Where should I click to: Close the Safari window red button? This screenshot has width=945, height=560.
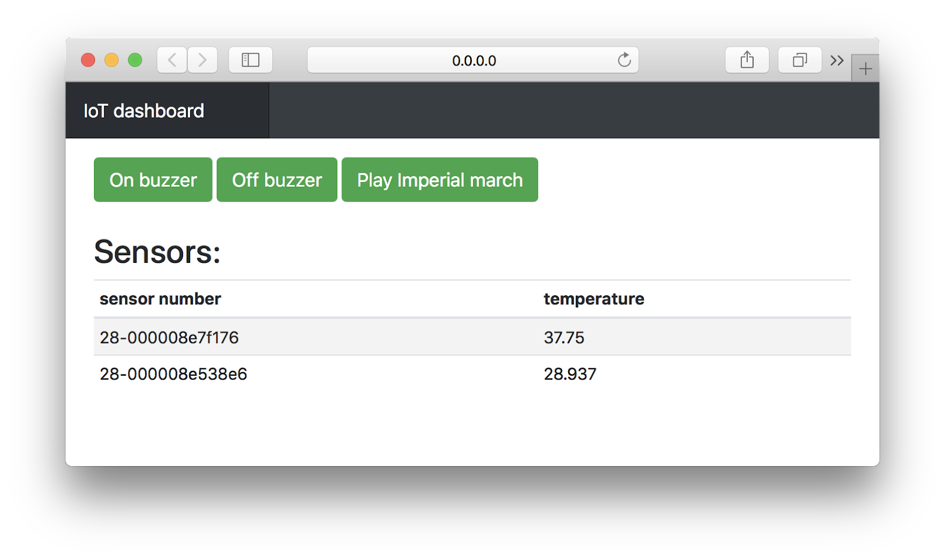click(88, 60)
